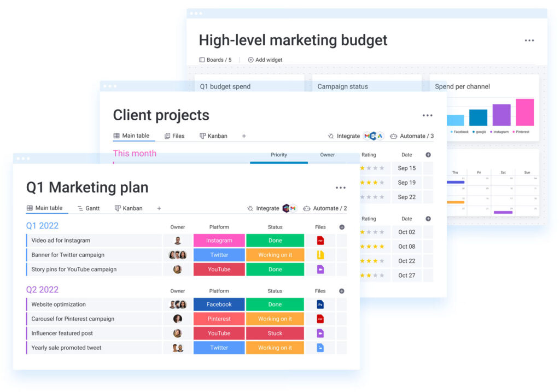The width and height of the screenshot is (560, 392).
Task: Open Gantt view in Q1 Marketing plan
Action: 89,208
